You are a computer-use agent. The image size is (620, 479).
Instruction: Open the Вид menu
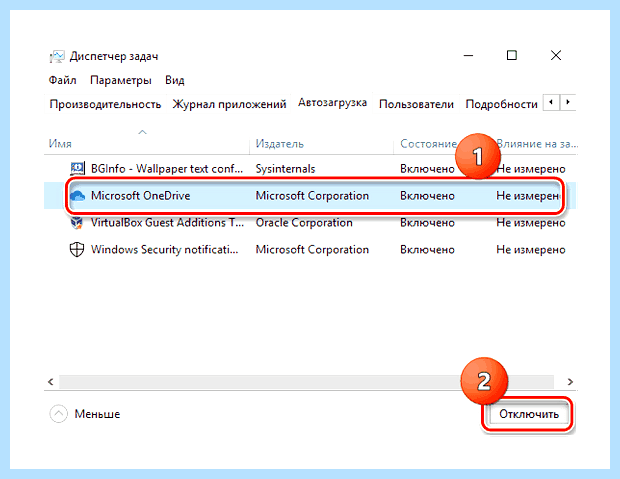coord(175,80)
